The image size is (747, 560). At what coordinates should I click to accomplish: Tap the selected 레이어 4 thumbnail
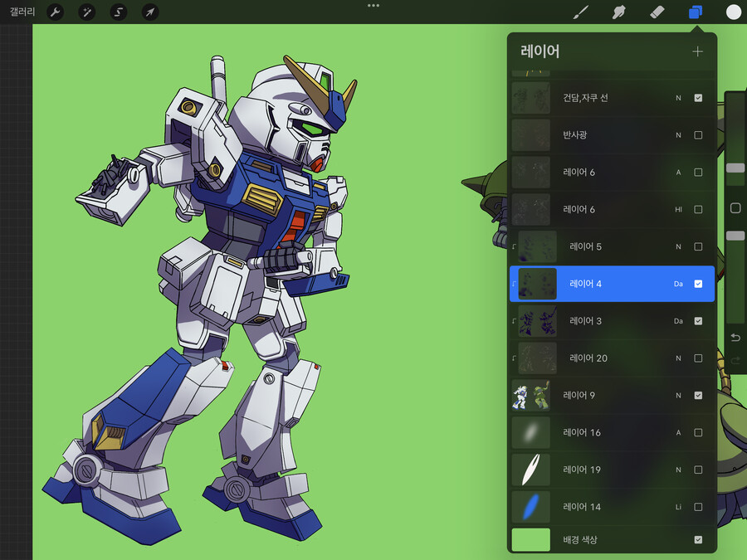(x=537, y=284)
